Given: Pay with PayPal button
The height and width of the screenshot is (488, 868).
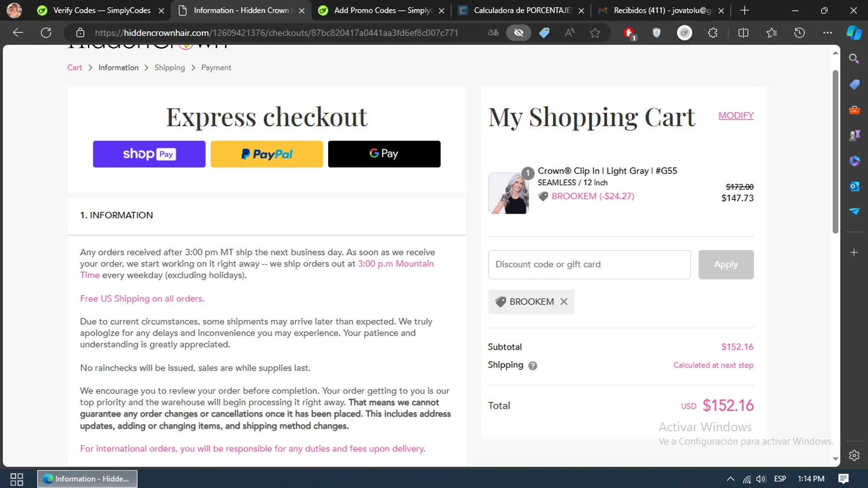Looking at the screenshot, I should point(267,154).
